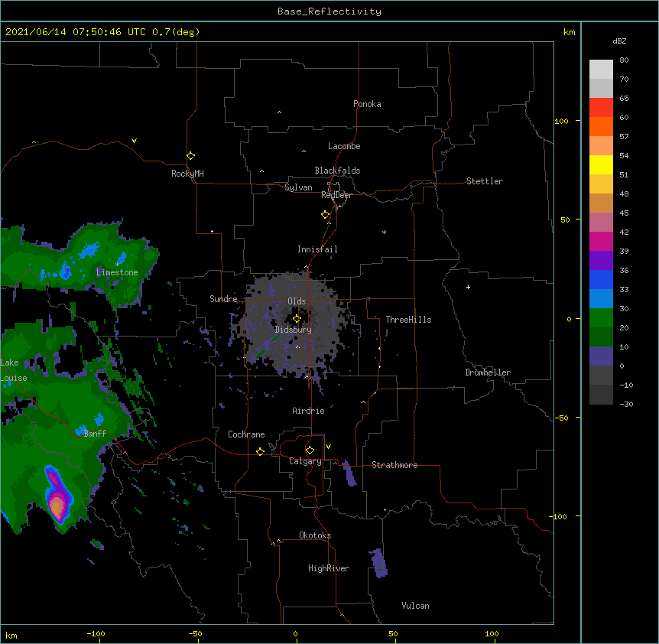The image size is (659, 644).
Task: Click the yellow diamond marker south of RedDeer
Action: pos(325,215)
